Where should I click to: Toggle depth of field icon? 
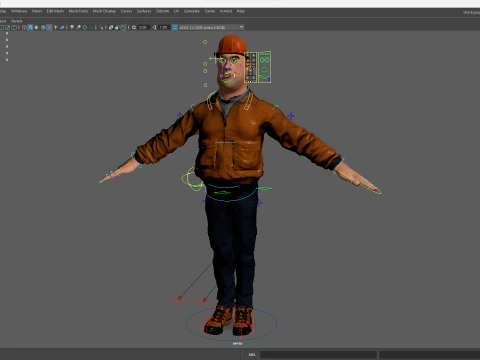(x=91, y=27)
